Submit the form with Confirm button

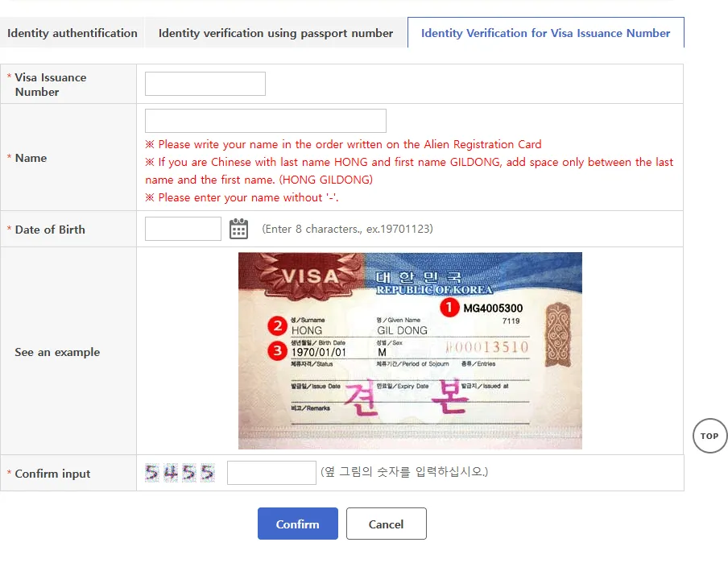coord(298,524)
